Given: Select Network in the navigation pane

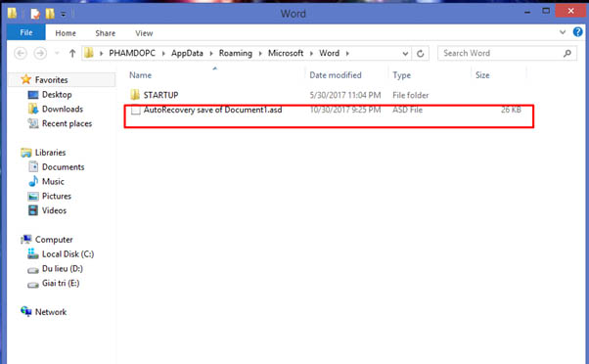Looking at the screenshot, I should click(51, 312).
